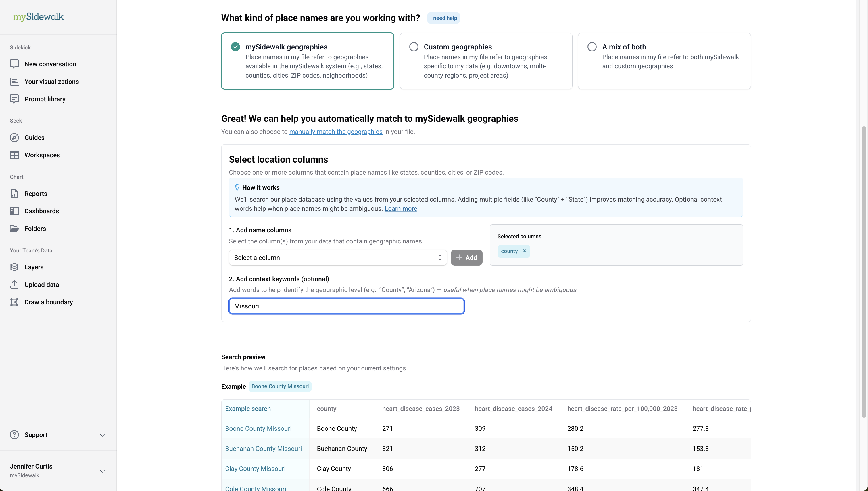Select A mix of both option
This screenshot has width=868, height=491.
click(592, 47)
